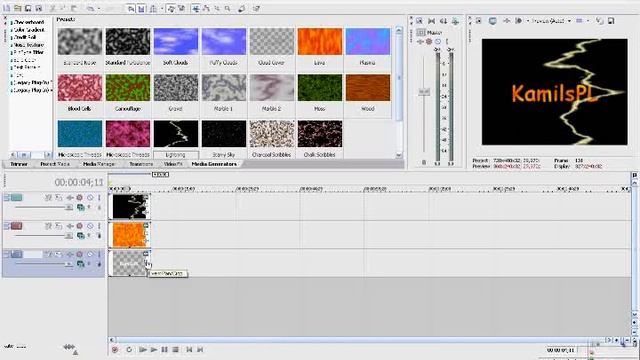
Task: Open the Preview Quality dropdown
Action: pyautogui.click(x=551, y=21)
